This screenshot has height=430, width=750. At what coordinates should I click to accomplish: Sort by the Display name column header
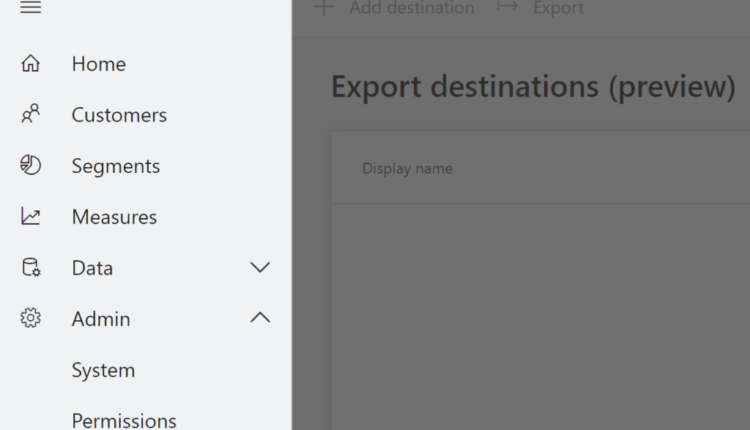[x=407, y=169]
